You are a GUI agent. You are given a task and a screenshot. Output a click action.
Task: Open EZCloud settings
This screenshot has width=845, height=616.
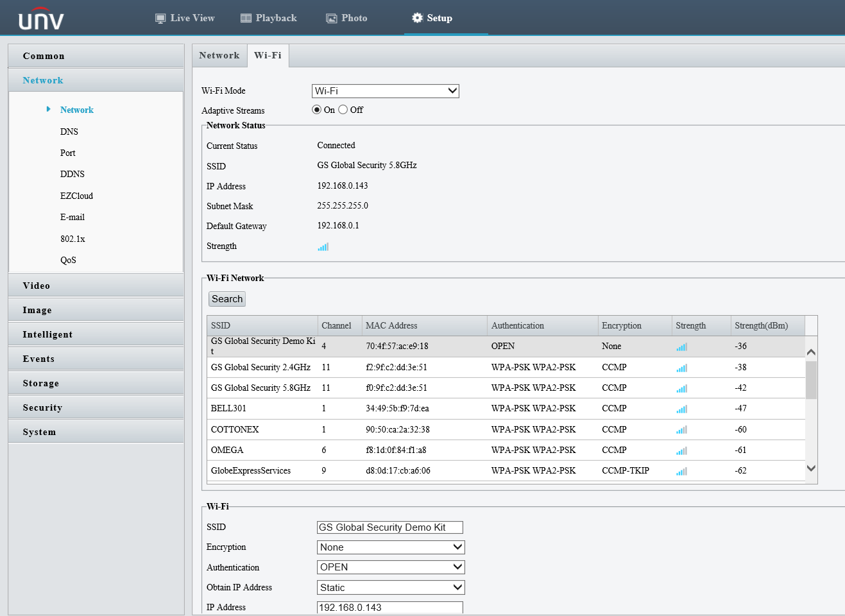76,196
